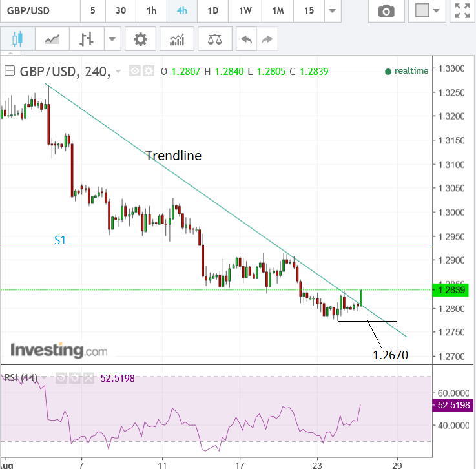Image resolution: width=476 pixels, height=469 pixels.
Task: Open chart properties gear icon
Action: pyautogui.click(x=140, y=39)
